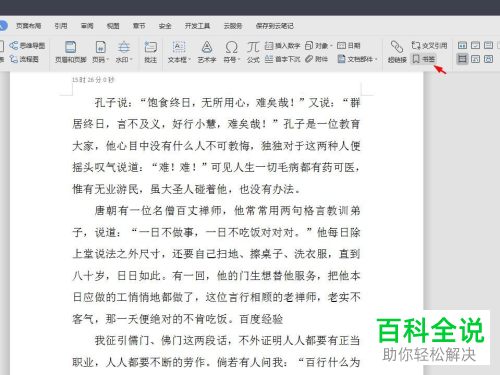Click the 交叉引用 cross-reference button
Image resolution: width=500 pixels, height=375 pixels.
click(429, 45)
